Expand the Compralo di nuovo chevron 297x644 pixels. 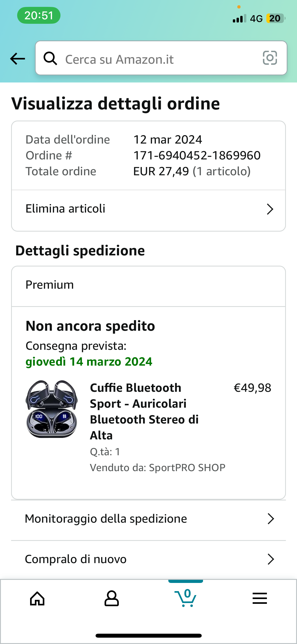(271, 559)
